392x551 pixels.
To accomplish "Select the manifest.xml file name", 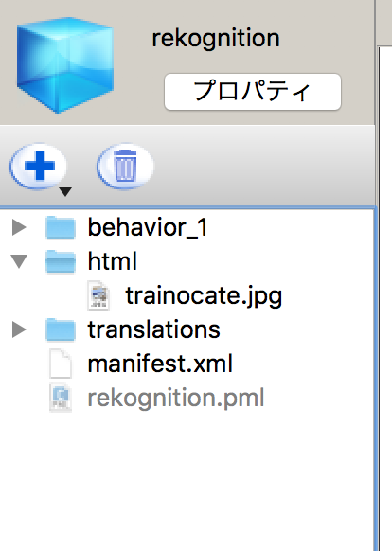I will pyautogui.click(x=160, y=364).
